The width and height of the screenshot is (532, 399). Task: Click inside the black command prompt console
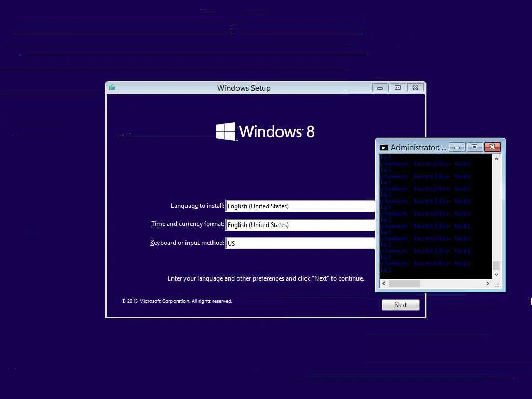pos(436,217)
